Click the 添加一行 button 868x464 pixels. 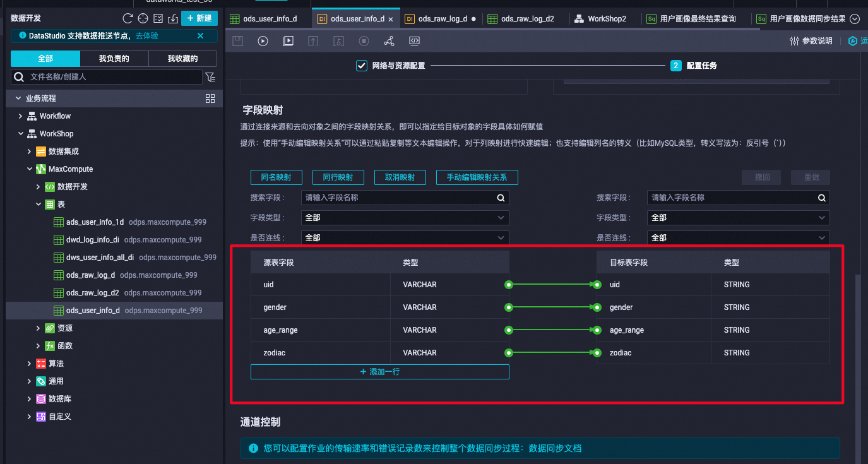pos(380,372)
